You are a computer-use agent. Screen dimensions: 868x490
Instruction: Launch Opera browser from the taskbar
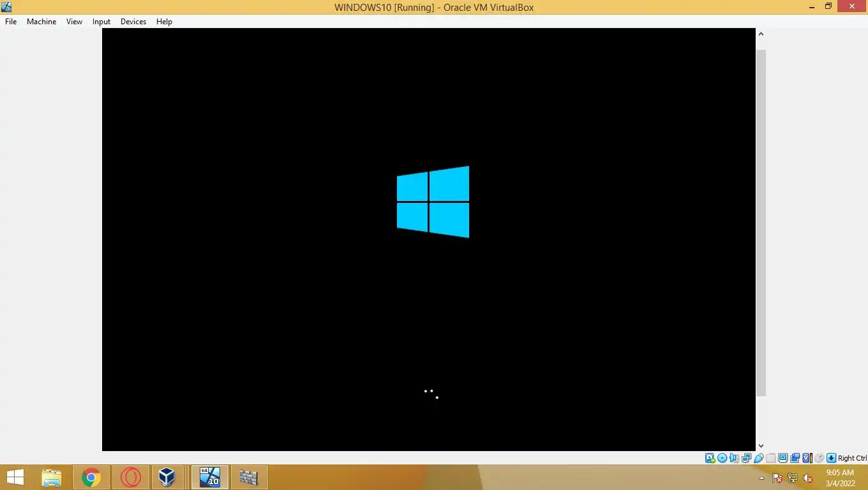tap(131, 477)
